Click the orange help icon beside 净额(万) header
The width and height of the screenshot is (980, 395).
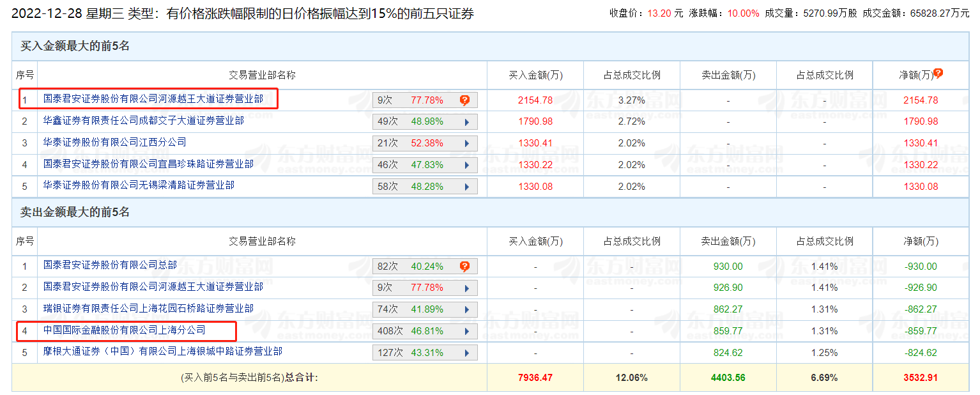pyautogui.click(x=938, y=74)
